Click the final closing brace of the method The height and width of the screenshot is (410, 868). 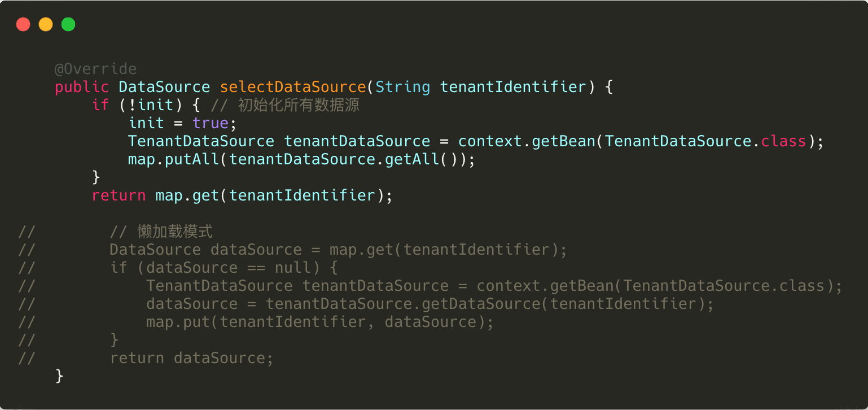coord(59,377)
